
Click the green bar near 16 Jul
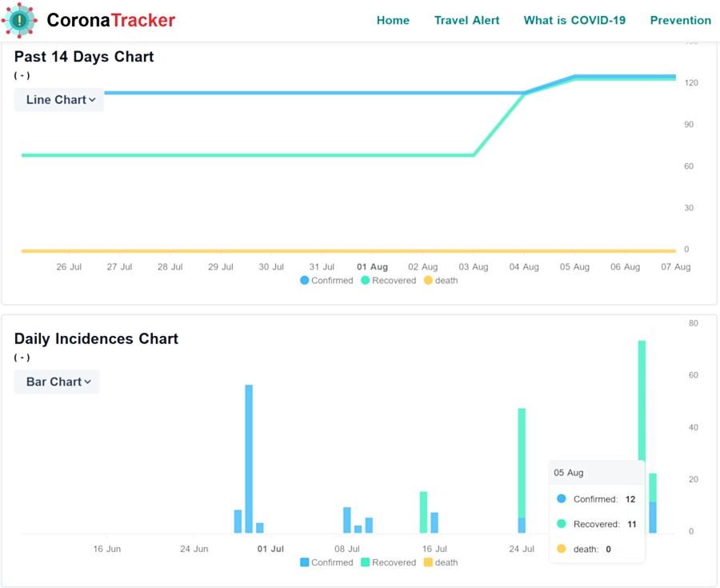point(423,512)
